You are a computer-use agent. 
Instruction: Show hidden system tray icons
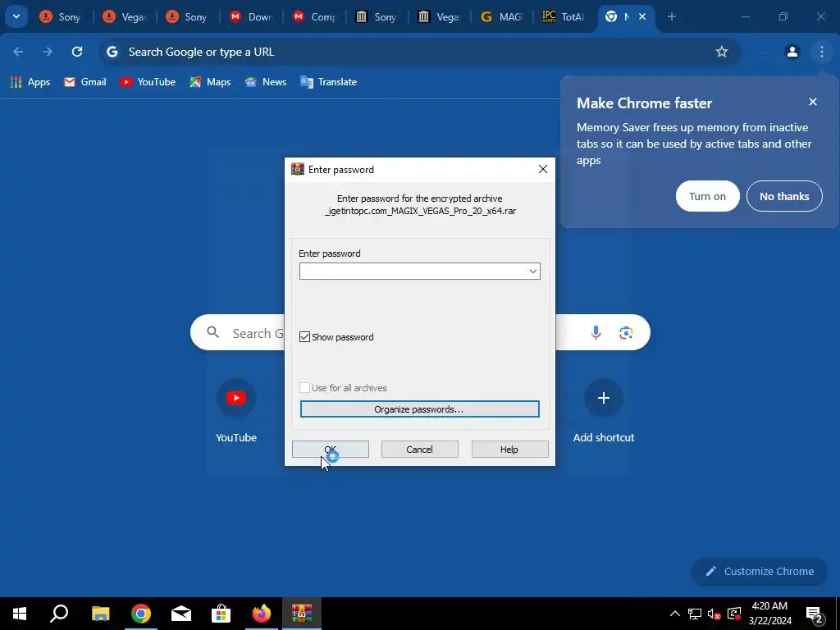tap(675, 614)
